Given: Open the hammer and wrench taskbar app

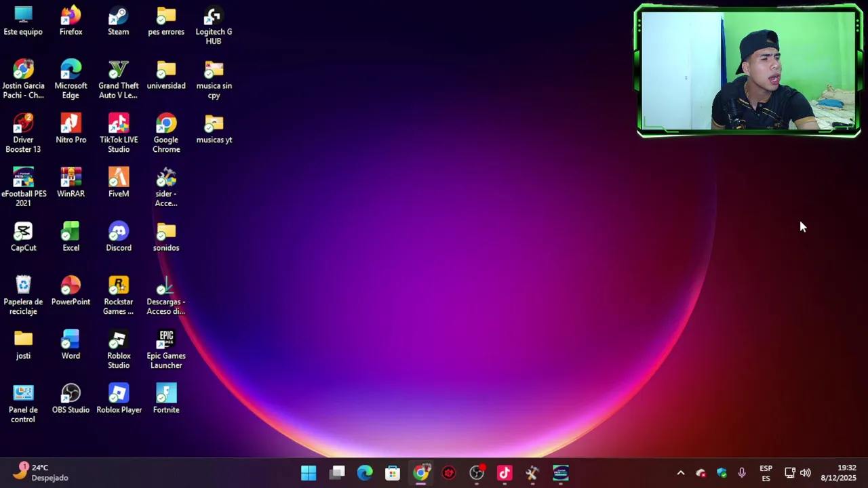Looking at the screenshot, I should pyautogui.click(x=532, y=472).
